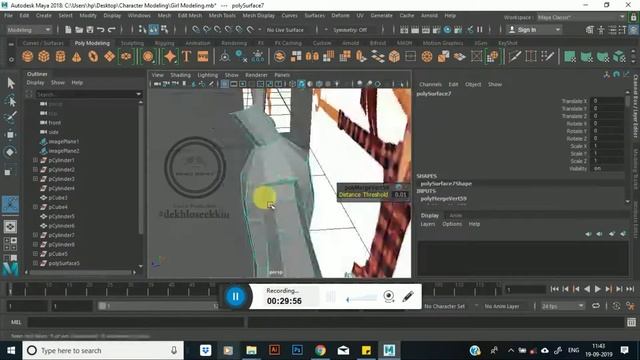Open the Outliner search filter dropdown arrow

pyautogui.click(x=139, y=94)
